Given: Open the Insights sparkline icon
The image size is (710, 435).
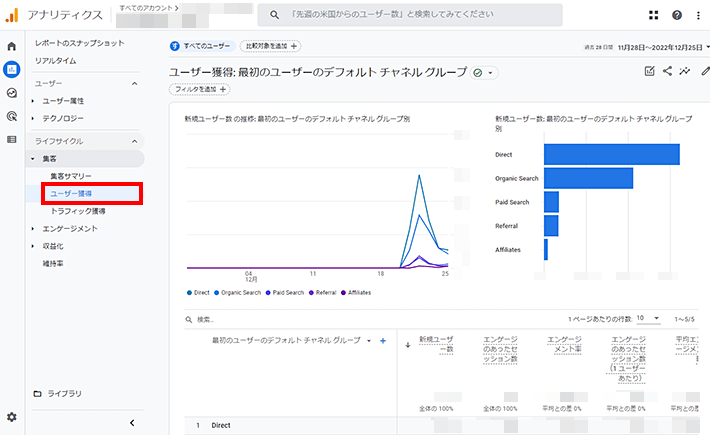Looking at the screenshot, I should pos(685,71).
